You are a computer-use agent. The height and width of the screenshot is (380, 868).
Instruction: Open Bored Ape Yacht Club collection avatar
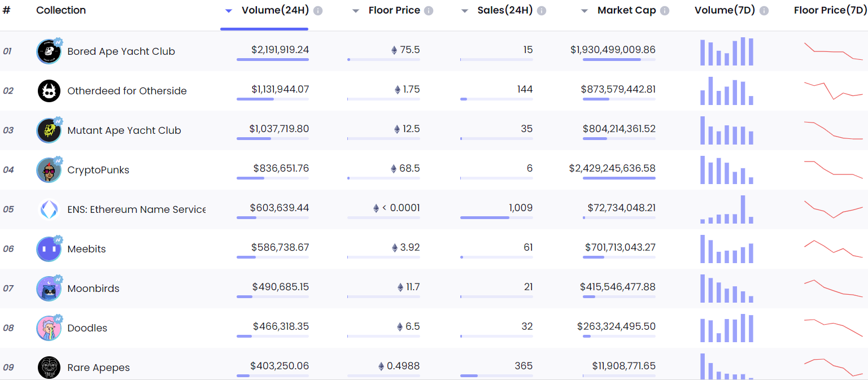(x=49, y=51)
